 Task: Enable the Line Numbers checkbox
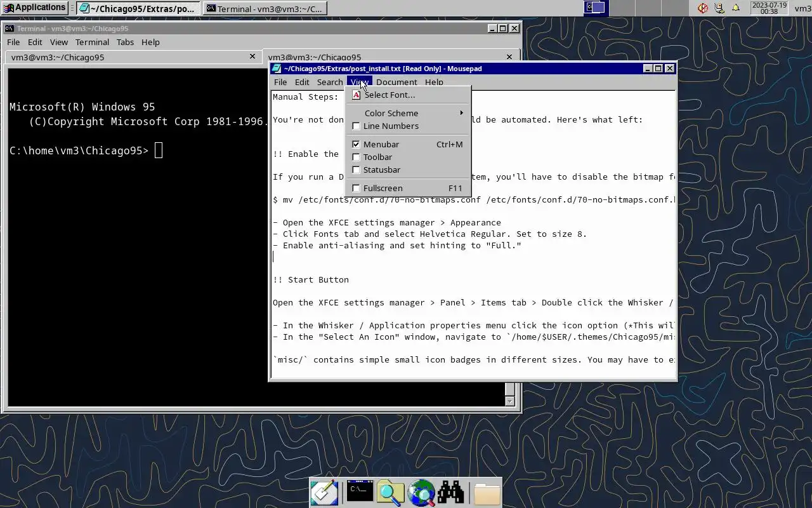pos(356,126)
